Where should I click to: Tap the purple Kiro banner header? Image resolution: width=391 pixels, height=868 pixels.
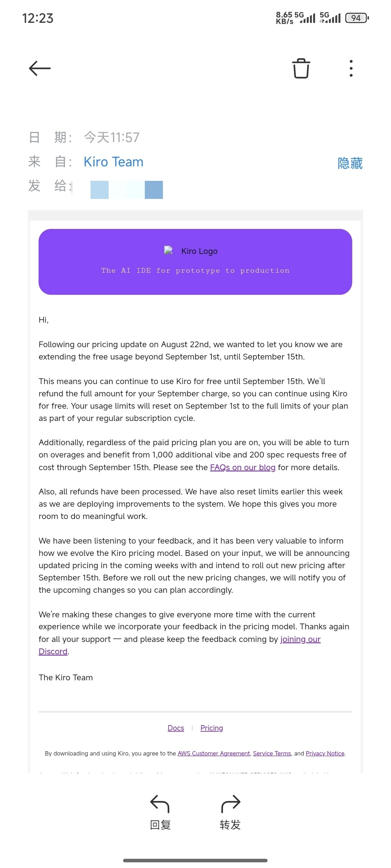[195, 262]
